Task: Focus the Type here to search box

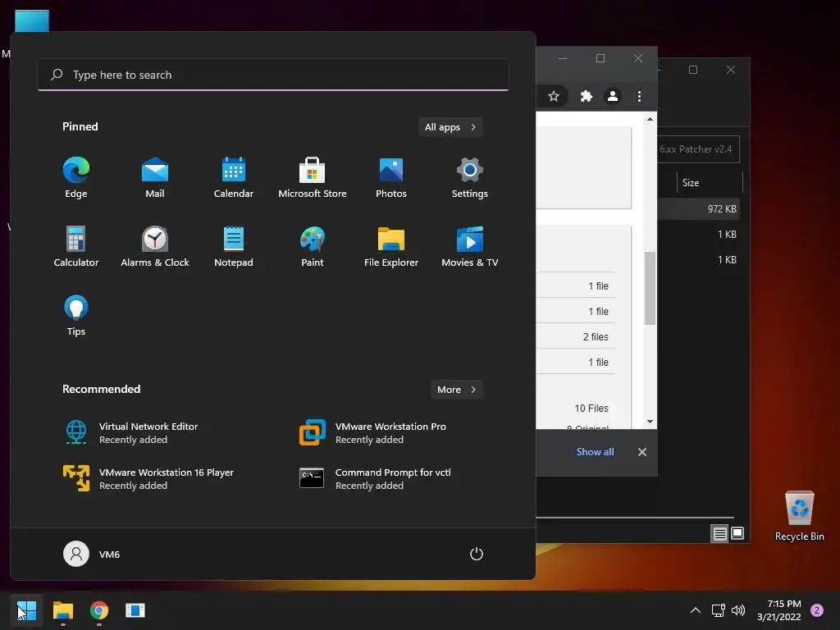Action: (x=273, y=75)
